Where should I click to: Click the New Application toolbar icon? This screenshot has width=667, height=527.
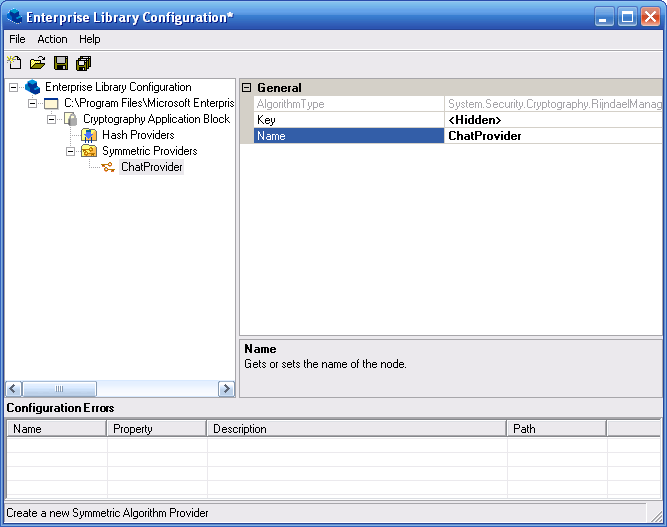pyautogui.click(x=15, y=63)
